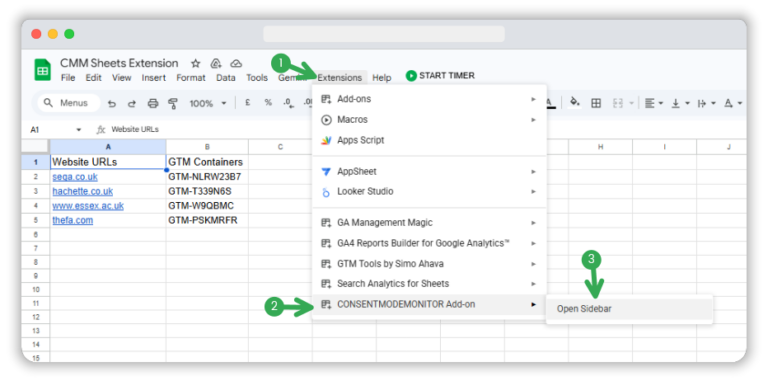Viewport: 768px width, 381px height.
Task: Select Search Analytics for Sheets
Action: pyautogui.click(x=429, y=284)
